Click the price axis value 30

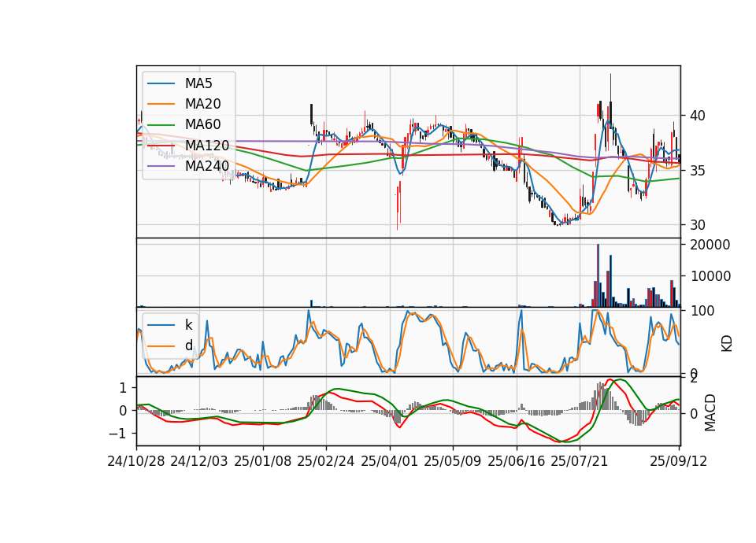(x=697, y=225)
